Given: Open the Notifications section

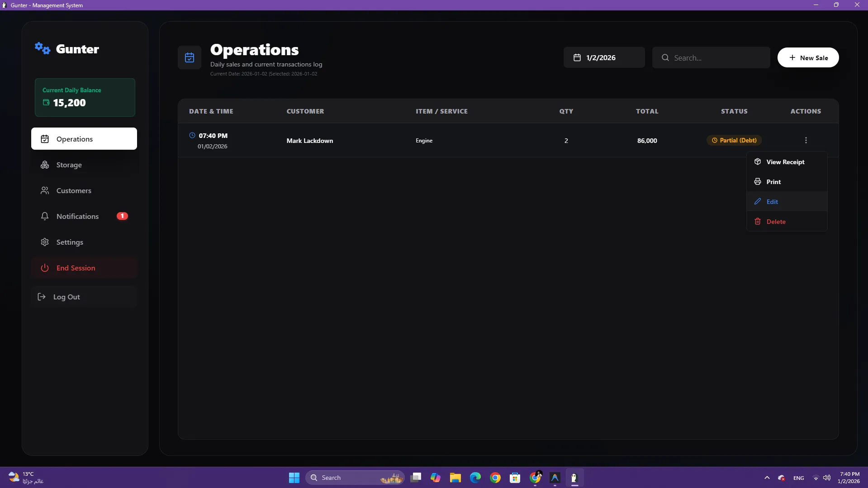Looking at the screenshot, I should [84, 216].
